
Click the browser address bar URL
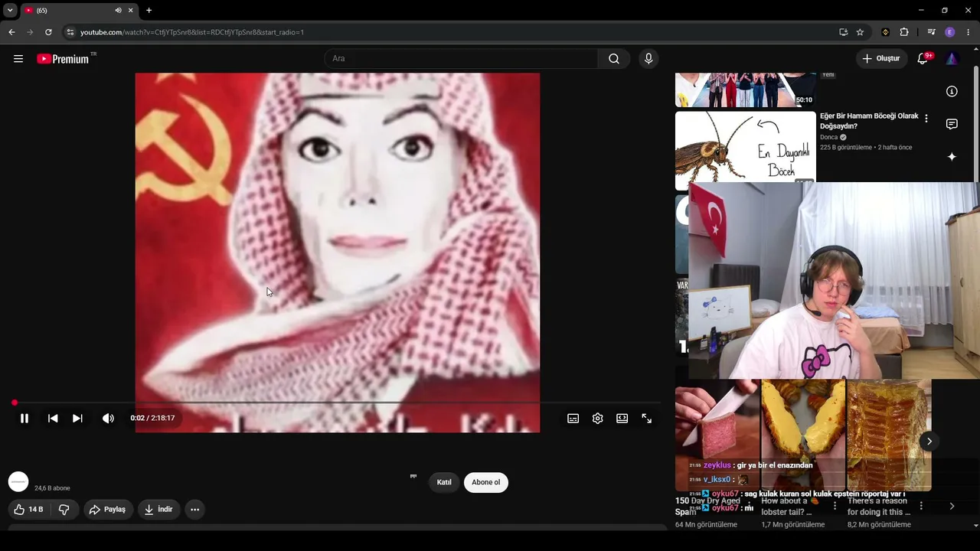tap(192, 32)
